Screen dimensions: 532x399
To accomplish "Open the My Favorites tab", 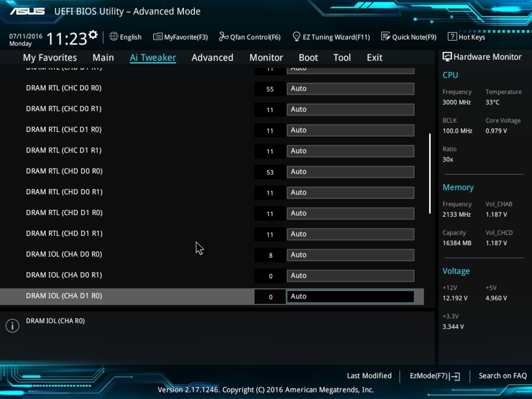I will [50, 58].
